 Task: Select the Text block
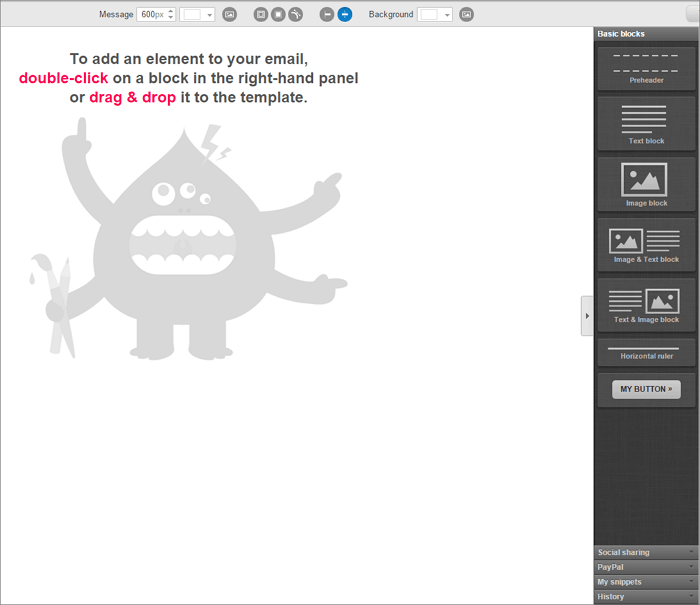pyautogui.click(x=646, y=124)
